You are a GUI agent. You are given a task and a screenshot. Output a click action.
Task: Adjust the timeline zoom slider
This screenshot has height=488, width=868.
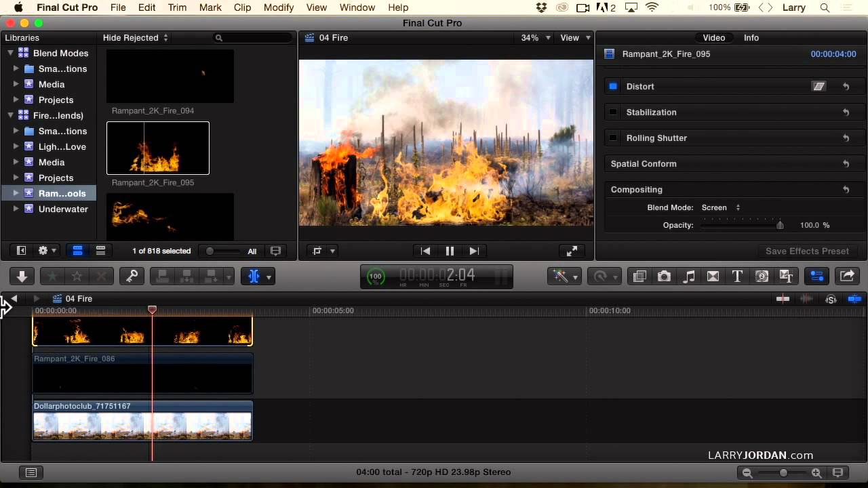click(x=783, y=473)
